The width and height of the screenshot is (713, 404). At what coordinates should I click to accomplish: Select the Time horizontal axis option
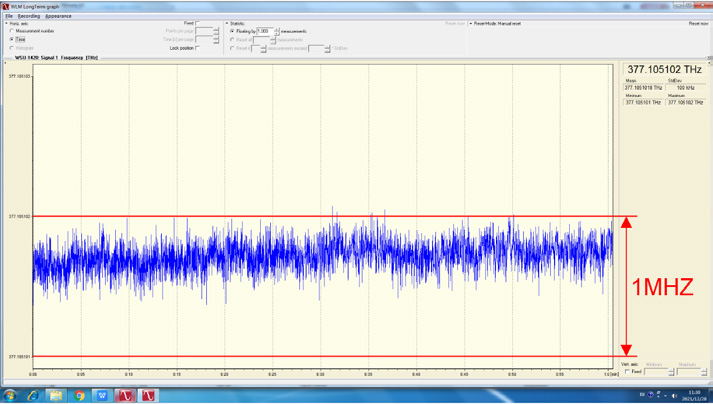[12, 39]
